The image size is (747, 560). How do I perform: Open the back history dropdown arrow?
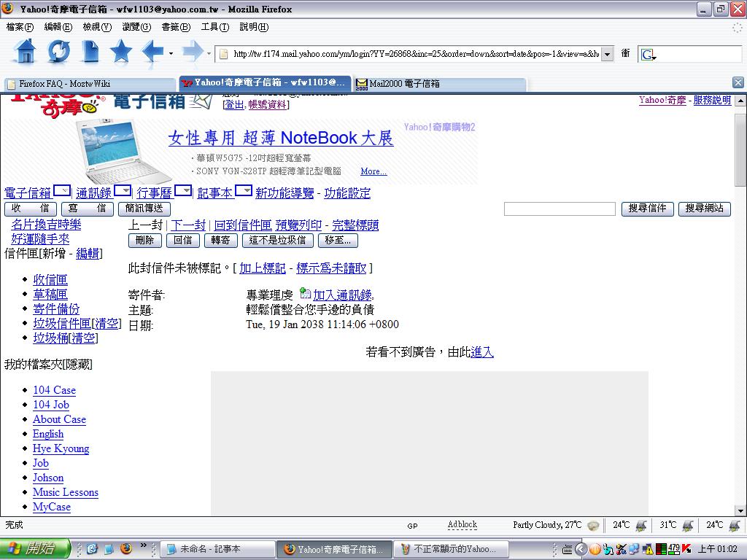pos(171,53)
